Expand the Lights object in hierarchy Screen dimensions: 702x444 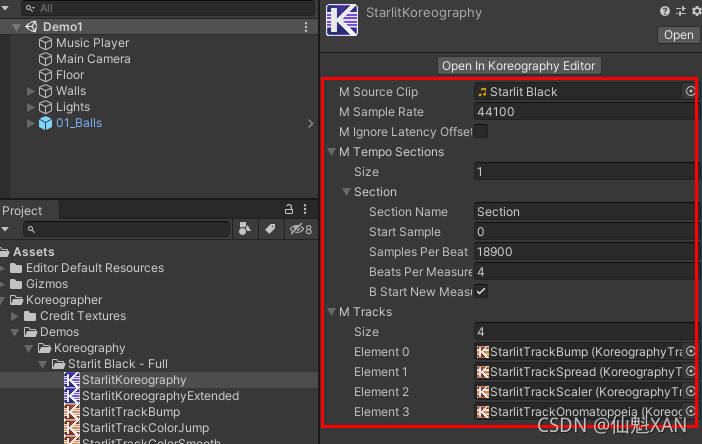[30, 107]
